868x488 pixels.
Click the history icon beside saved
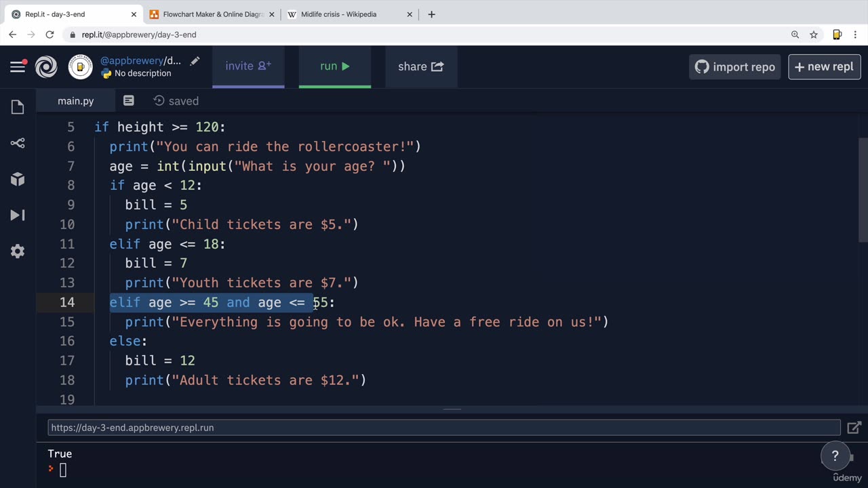(159, 100)
